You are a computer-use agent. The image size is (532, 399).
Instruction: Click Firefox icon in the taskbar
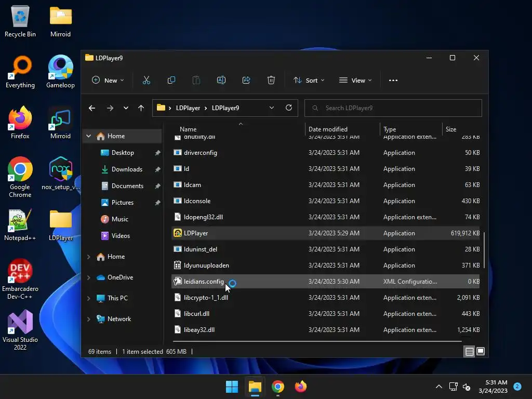click(301, 387)
